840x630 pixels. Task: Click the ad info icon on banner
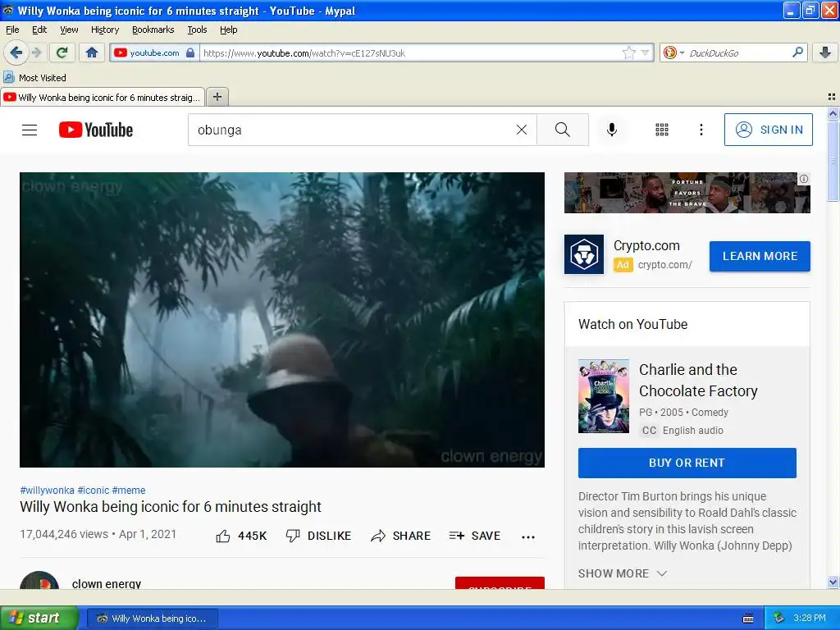[x=804, y=179]
